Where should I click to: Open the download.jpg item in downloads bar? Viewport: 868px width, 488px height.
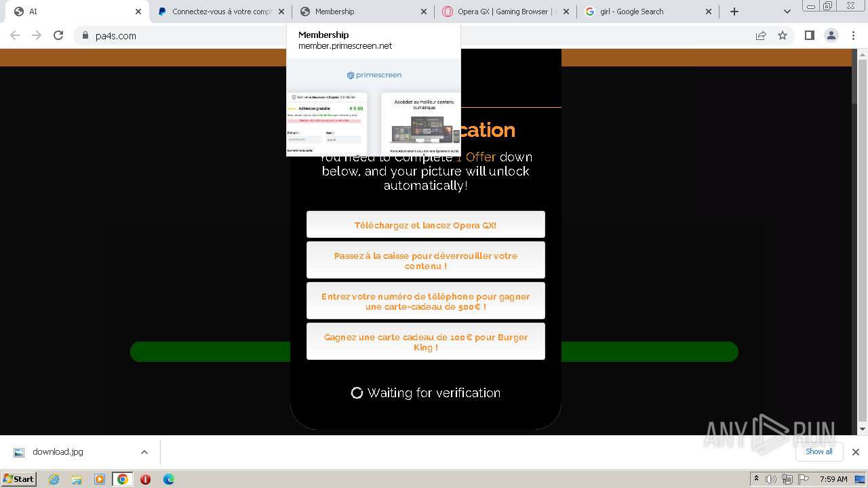(58, 452)
